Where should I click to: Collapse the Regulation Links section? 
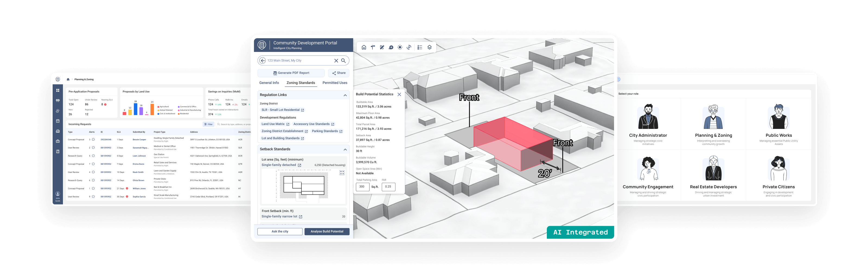[345, 95]
